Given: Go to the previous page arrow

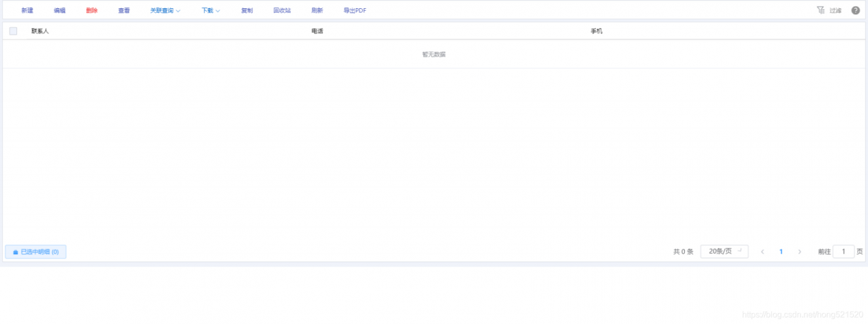Looking at the screenshot, I should pos(763,251).
